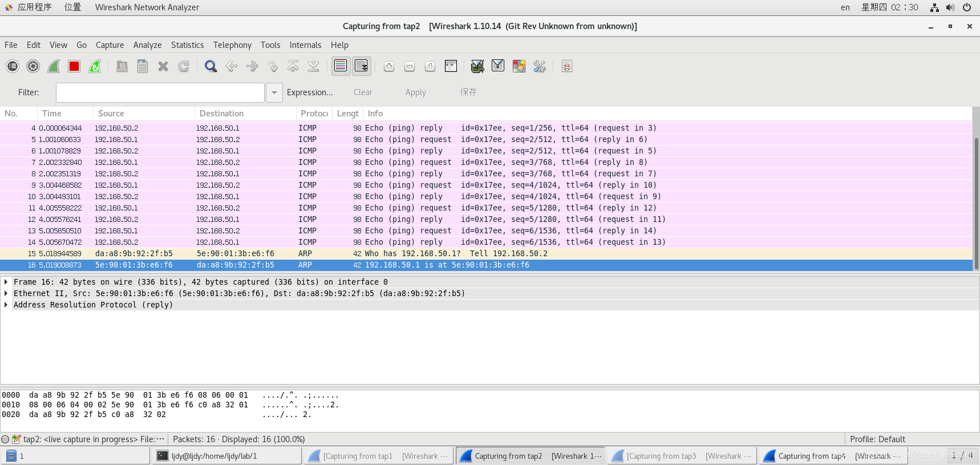Edit display filters icon

[x=499, y=66]
